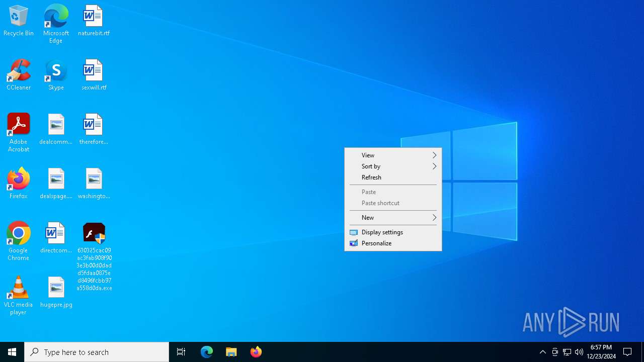Screen dimensions: 644x362
Task: Select the therefore... Word document icon
Action: pyautogui.click(x=94, y=129)
